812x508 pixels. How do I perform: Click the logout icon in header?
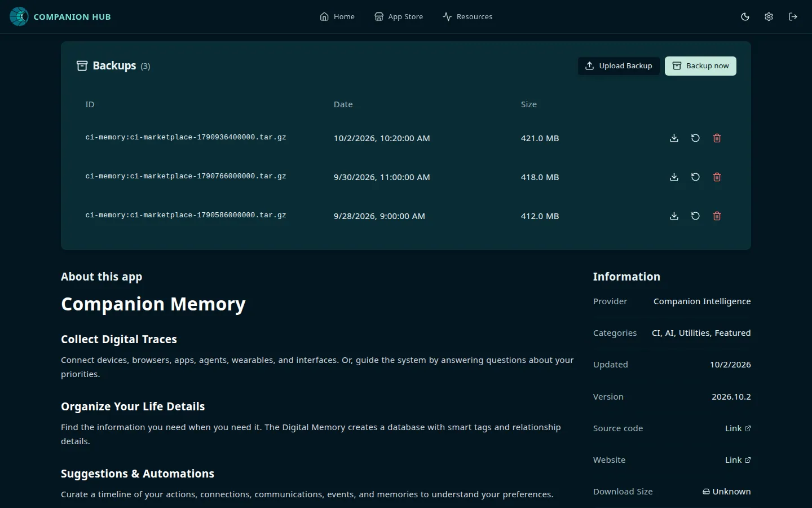click(793, 17)
